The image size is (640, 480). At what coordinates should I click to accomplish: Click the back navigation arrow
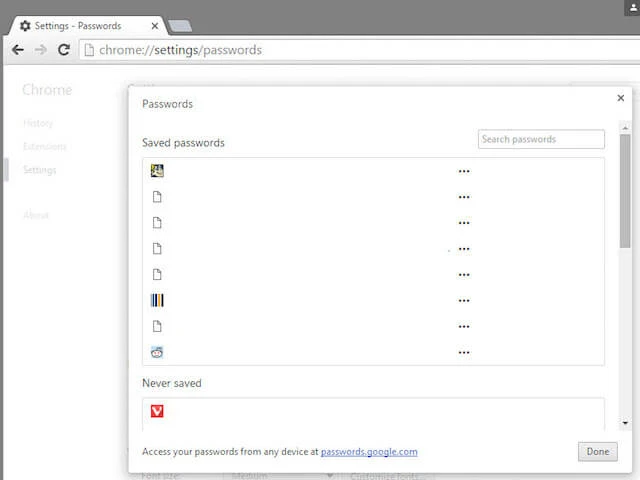[x=17, y=50]
